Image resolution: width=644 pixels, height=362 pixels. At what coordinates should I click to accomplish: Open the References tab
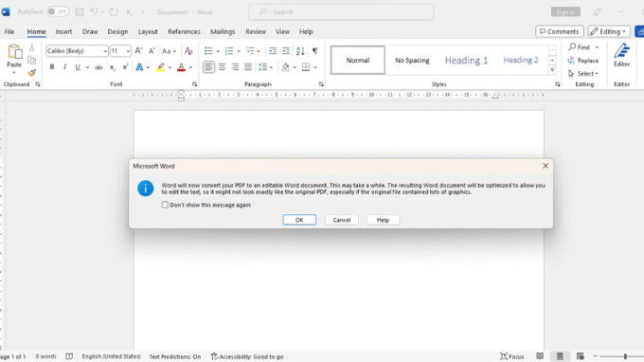pos(184,31)
